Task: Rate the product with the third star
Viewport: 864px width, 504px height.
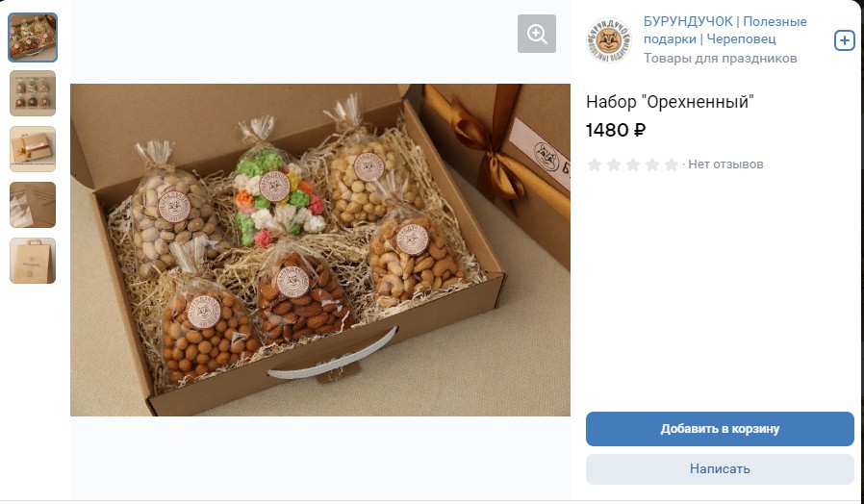Action: click(632, 164)
